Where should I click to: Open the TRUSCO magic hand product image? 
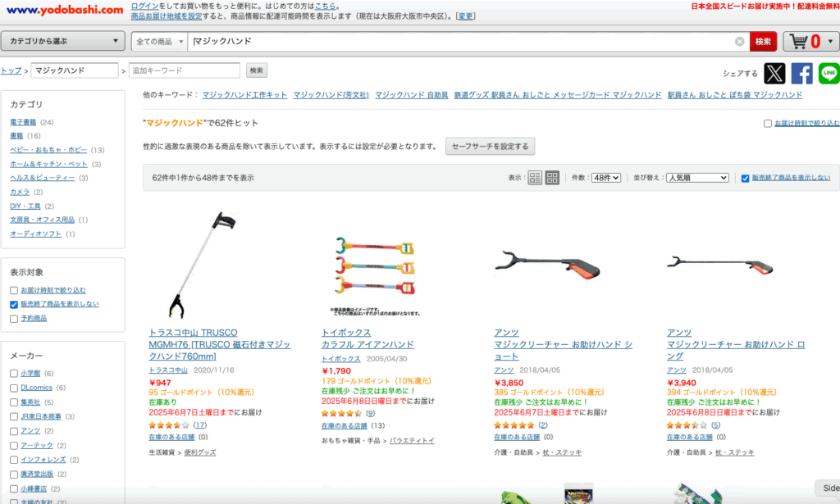point(203,265)
